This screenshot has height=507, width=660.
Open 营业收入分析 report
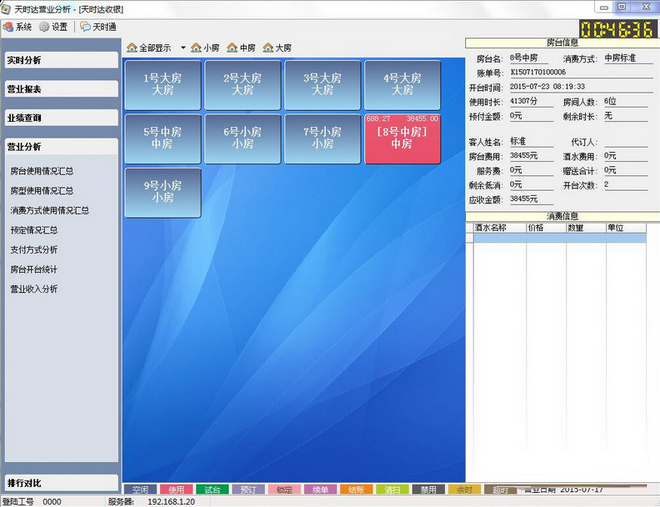point(34,289)
